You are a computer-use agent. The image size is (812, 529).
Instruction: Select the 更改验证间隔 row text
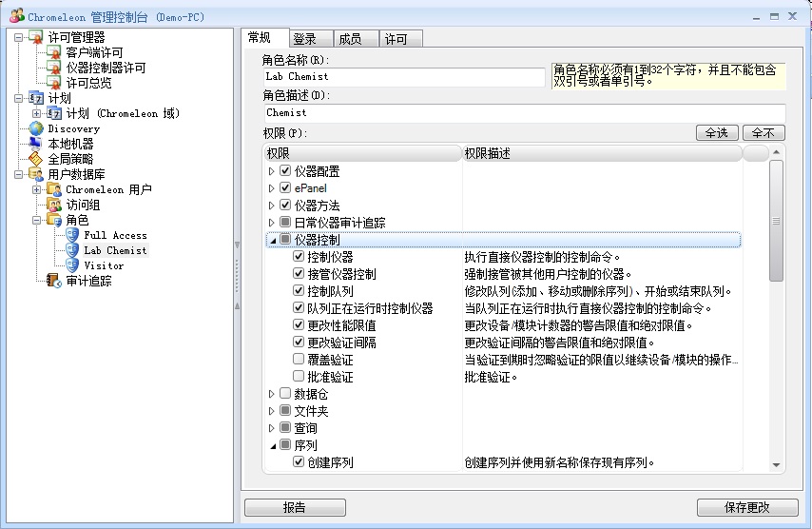pos(341,343)
